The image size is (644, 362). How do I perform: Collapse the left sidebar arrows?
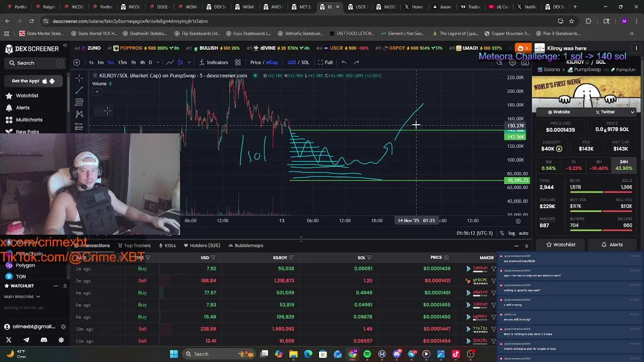point(65,46)
